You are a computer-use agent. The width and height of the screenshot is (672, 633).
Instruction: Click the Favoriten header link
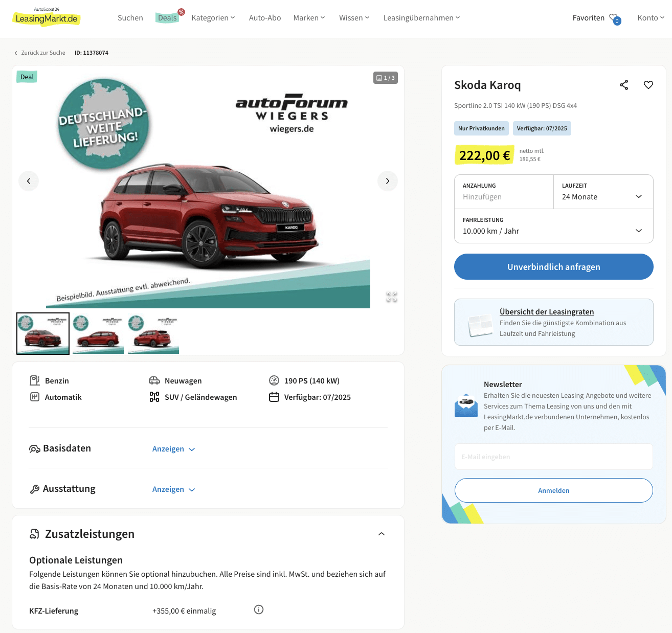(589, 18)
